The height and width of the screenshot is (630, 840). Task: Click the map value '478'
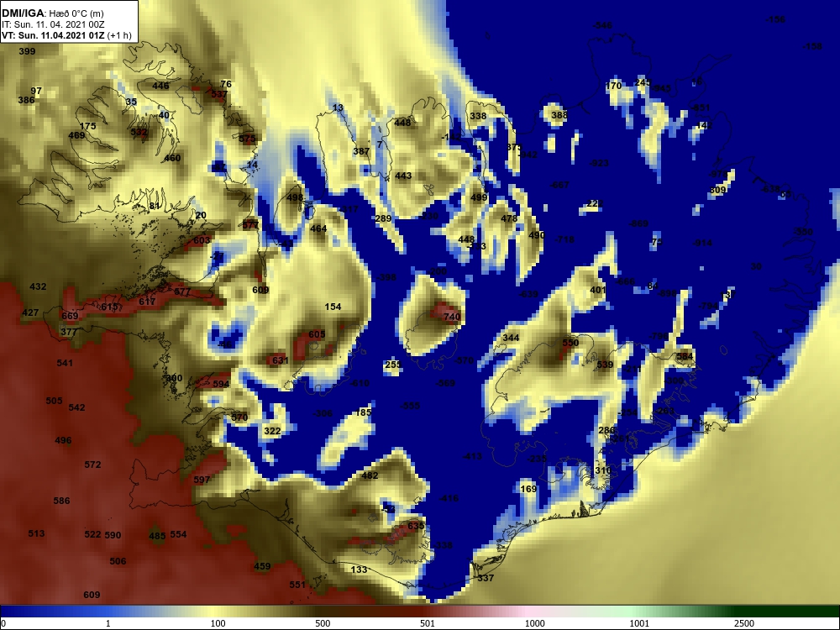click(x=509, y=218)
